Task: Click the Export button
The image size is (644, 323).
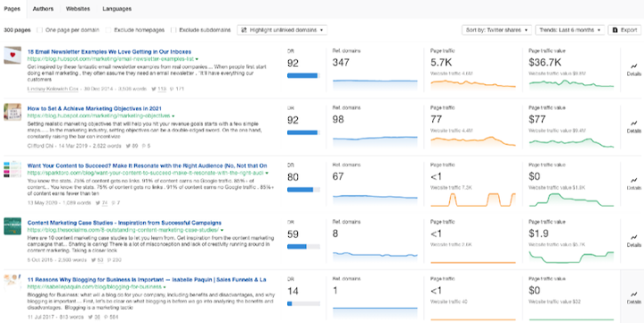Action: pyautogui.click(x=624, y=30)
